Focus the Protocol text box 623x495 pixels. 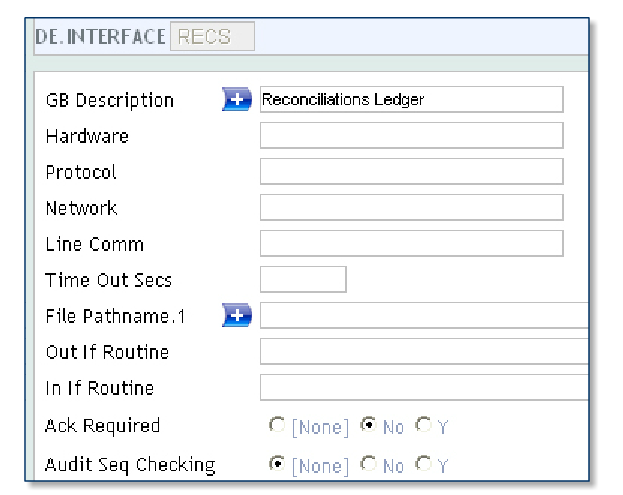coord(411,171)
